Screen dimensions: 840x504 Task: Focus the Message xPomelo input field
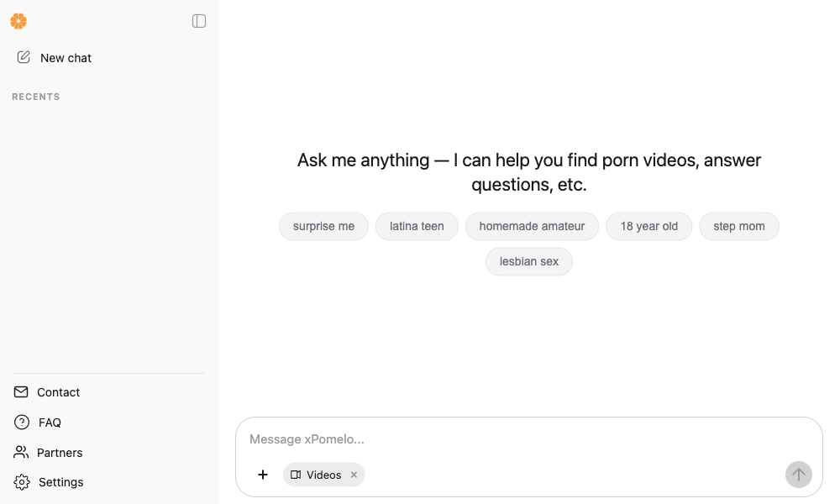(x=528, y=439)
